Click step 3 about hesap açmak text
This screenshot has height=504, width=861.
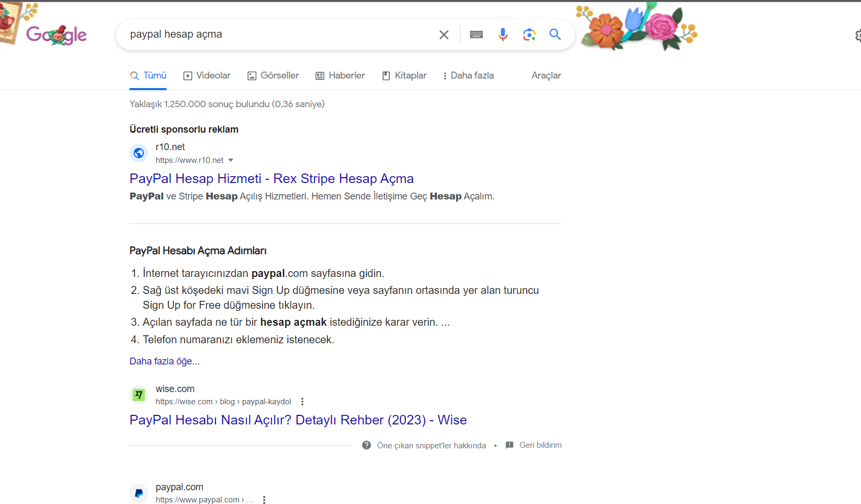296,322
